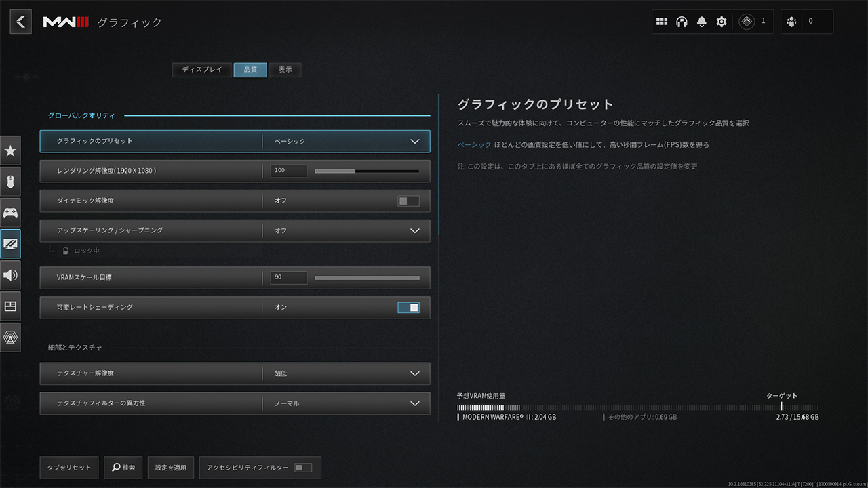This screenshot has width=868, height=488.
Task: Open the headset voice chat icon
Action: click(682, 22)
